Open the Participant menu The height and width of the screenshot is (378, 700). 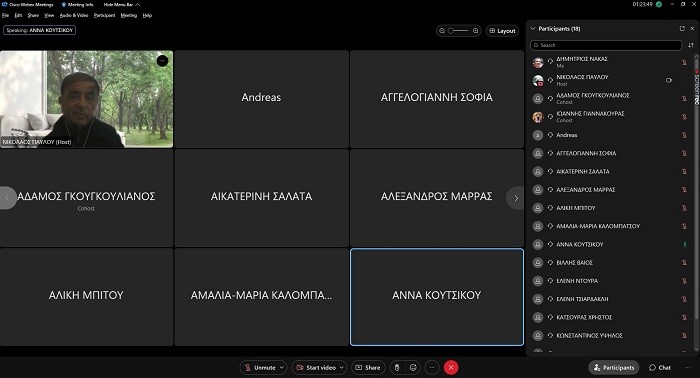click(104, 15)
